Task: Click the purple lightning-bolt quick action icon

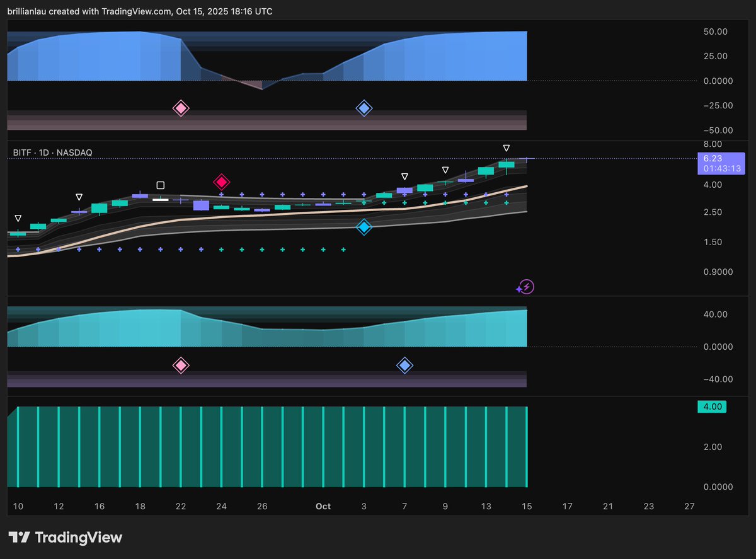Action: [527, 287]
